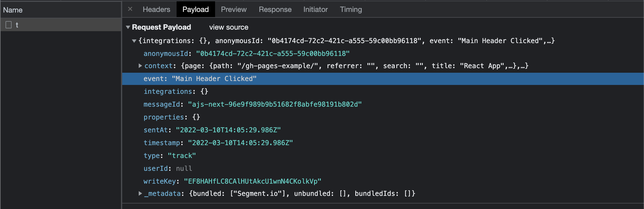Screen dimensions: 644x209
Task: Select the event "Main Header Clicked" row
Action: pos(383,79)
